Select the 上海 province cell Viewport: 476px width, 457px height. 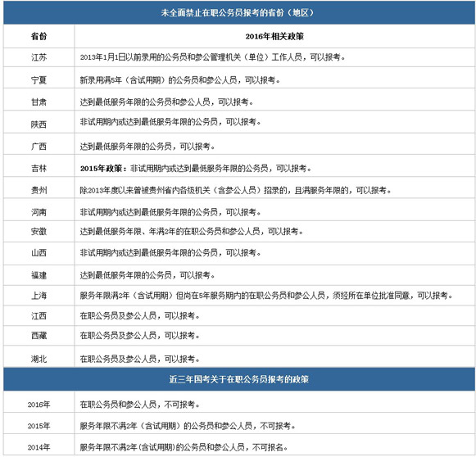[x=39, y=296]
